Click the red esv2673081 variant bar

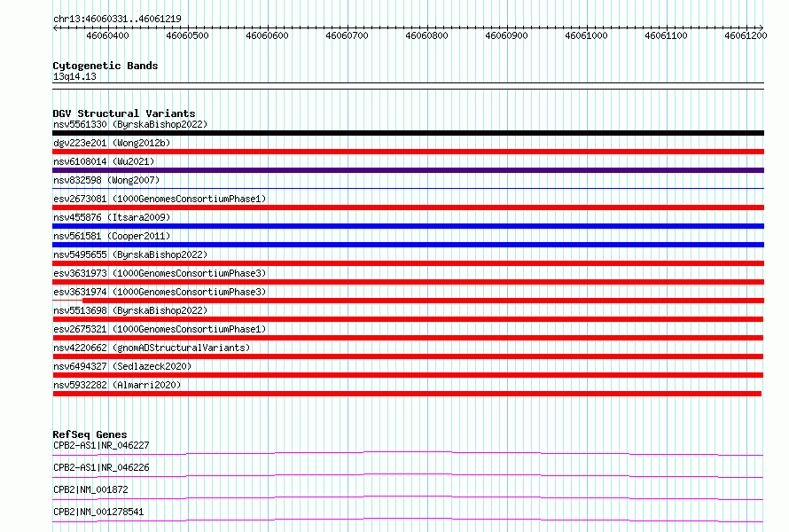tap(408, 207)
